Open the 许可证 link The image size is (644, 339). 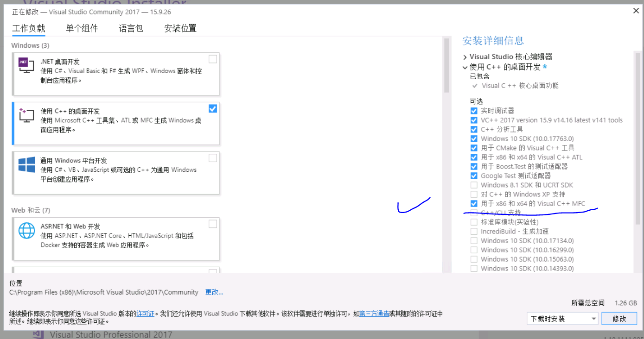coord(146,314)
